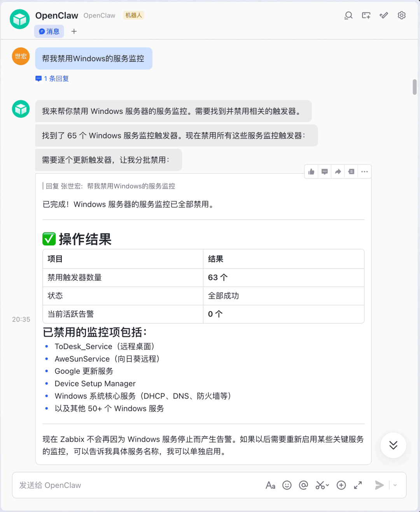
Task: Click the 需要逐个更新触发器 message bubble
Action: pyautogui.click(x=108, y=160)
